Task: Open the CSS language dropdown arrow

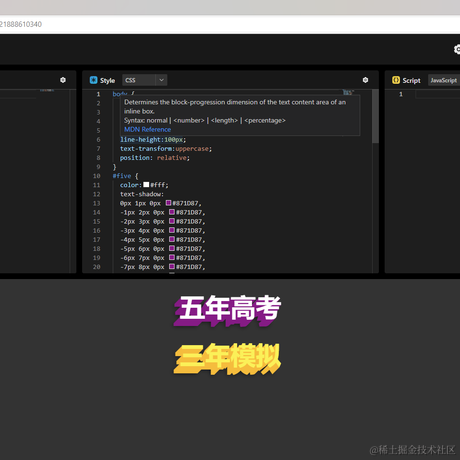Action: 161,80
